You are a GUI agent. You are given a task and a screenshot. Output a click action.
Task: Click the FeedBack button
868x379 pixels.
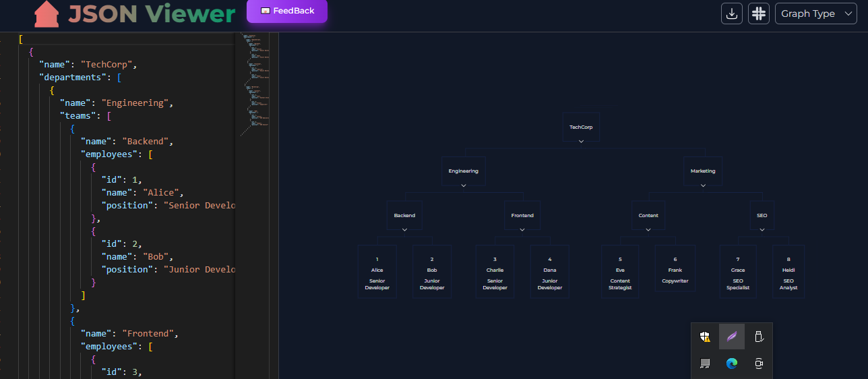tap(287, 11)
